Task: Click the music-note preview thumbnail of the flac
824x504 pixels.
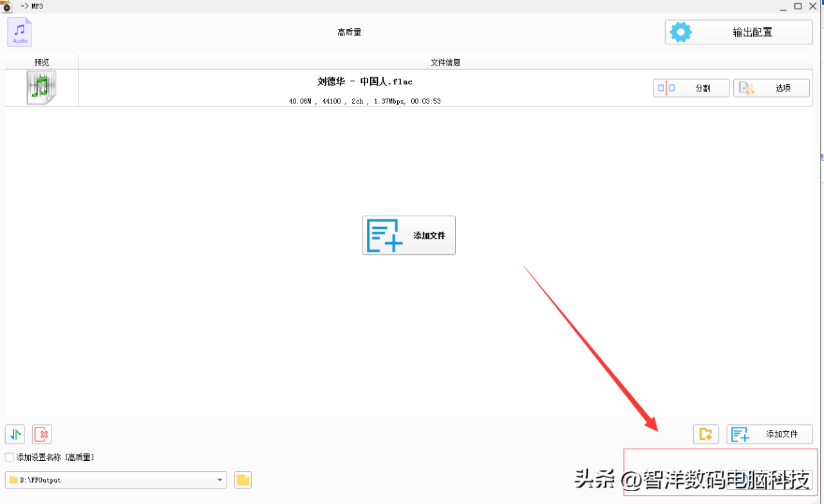Action: (x=41, y=87)
